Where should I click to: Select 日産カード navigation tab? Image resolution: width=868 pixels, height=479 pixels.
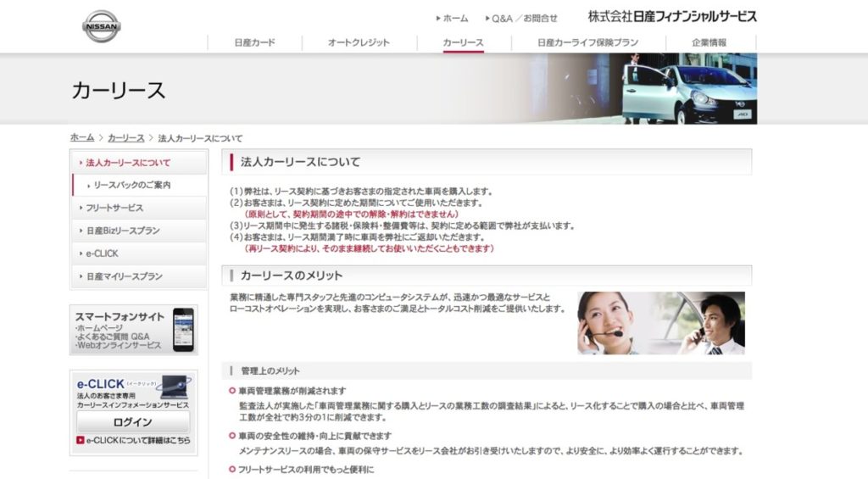click(254, 42)
